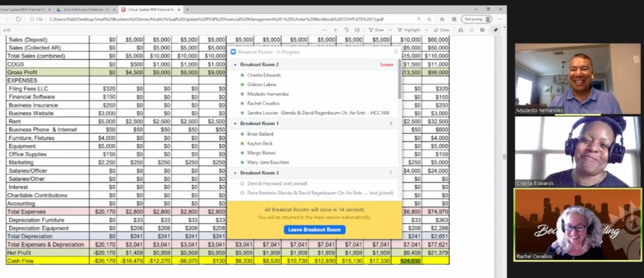Viewport: 644px width, 278px height.
Task: Click the PDF zoom in plus icon
Action: [x=335, y=30]
